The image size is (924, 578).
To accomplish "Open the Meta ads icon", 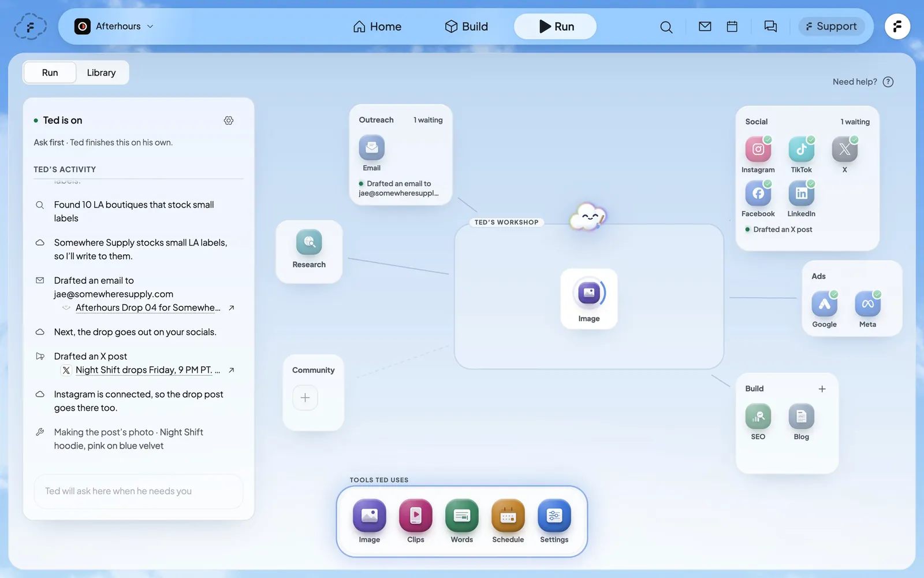I will (867, 304).
